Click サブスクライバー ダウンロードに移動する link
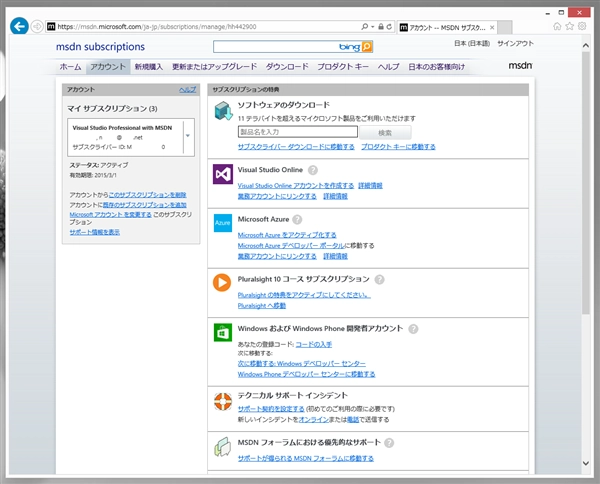The height and width of the screenshot is (484, 600). pos(296,147)
